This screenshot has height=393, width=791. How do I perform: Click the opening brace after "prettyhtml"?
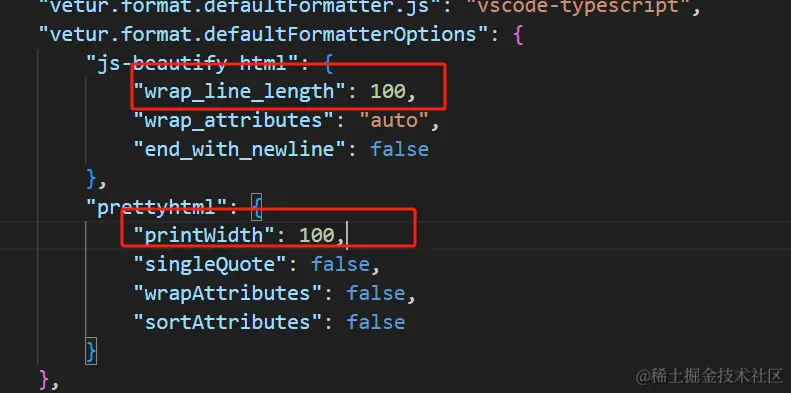[257, 207]
